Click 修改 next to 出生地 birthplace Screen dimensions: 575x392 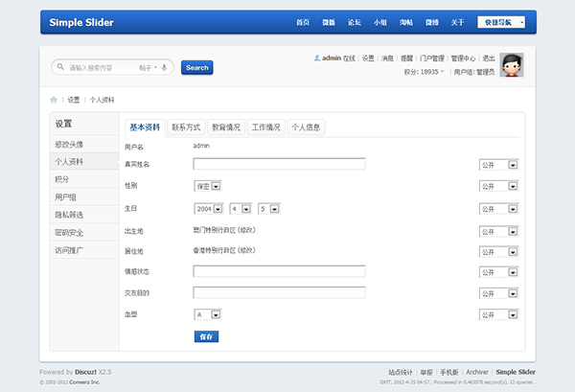click(246, 230)
